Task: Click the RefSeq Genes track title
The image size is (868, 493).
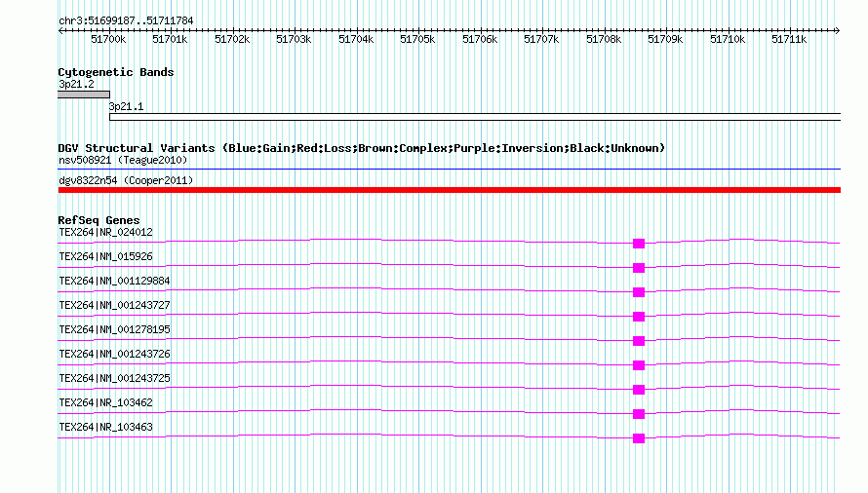Action: [99, 220]
